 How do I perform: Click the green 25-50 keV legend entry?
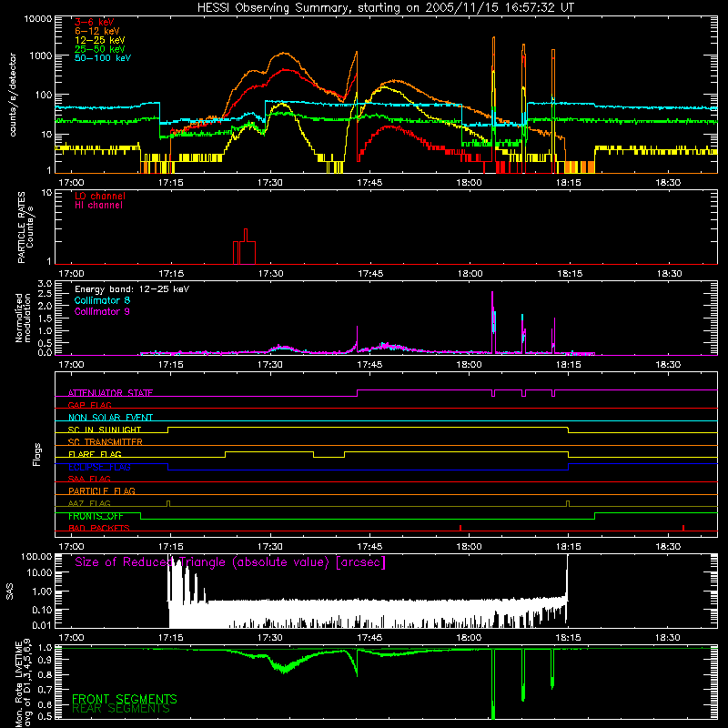[x=100, y=49]
